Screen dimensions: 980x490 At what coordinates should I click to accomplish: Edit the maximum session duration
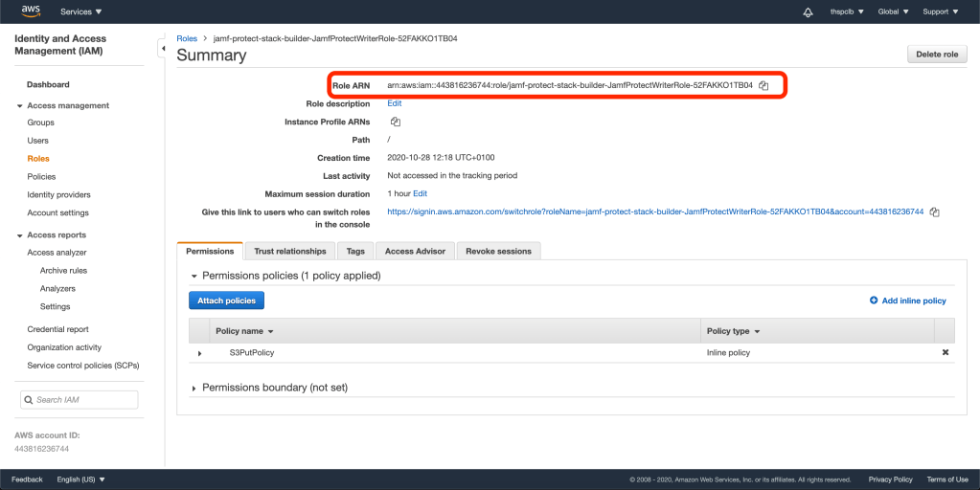[x=420, y=193]
